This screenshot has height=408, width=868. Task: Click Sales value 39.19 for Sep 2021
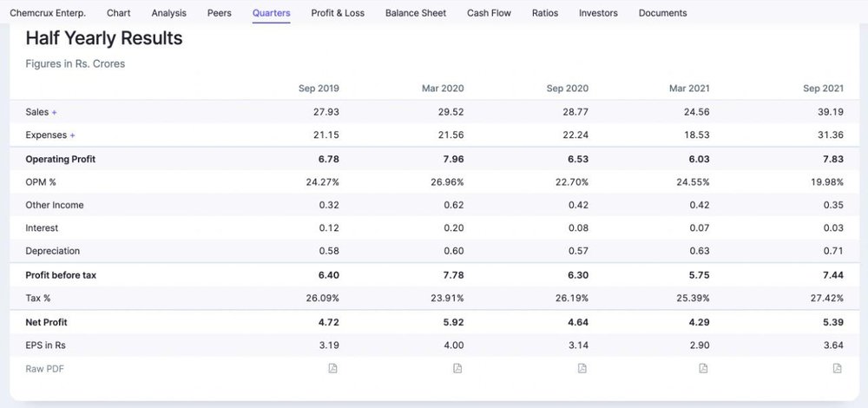831,112
